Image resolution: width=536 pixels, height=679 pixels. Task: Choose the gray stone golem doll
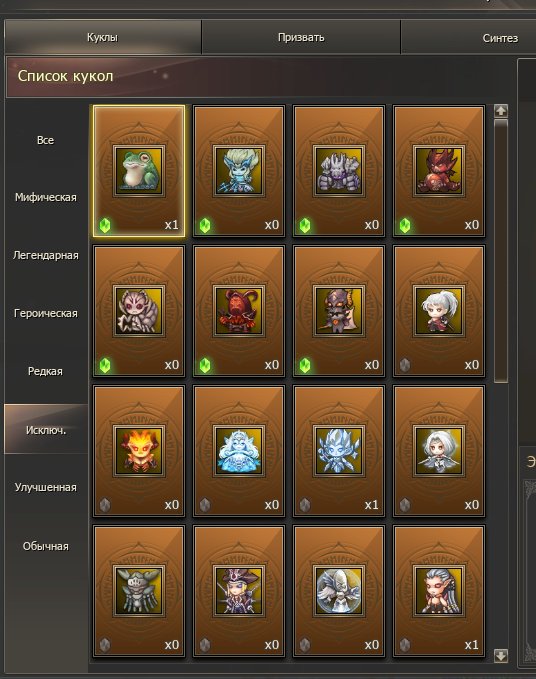click(339, 171)
